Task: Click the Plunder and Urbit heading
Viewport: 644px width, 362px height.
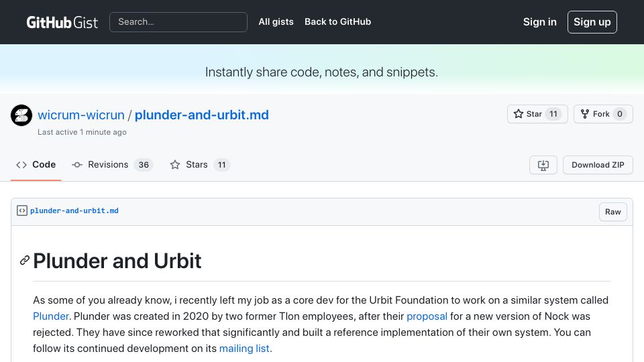Action: (x=117, y=261)
